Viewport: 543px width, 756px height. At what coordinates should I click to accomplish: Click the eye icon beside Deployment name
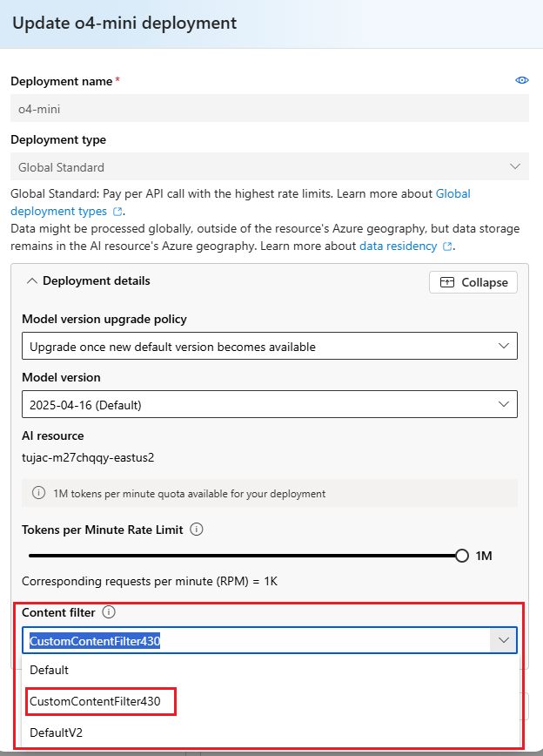(522, 80)
